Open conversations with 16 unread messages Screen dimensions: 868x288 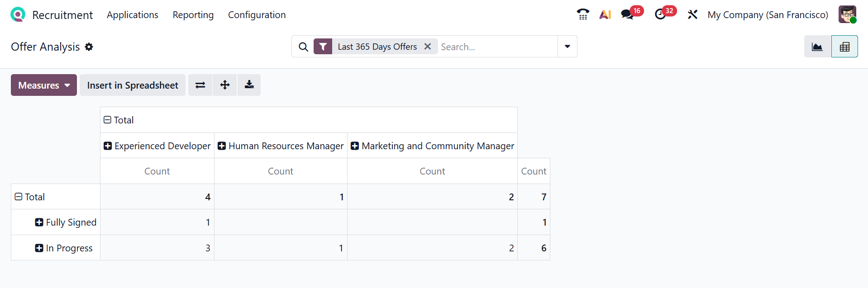coord(628,14)
